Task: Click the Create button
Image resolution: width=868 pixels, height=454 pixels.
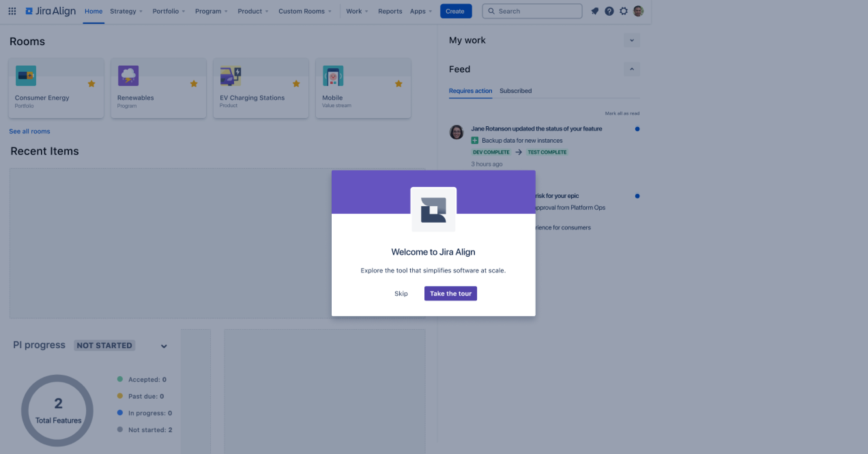Action: click(x=456, y=11)
